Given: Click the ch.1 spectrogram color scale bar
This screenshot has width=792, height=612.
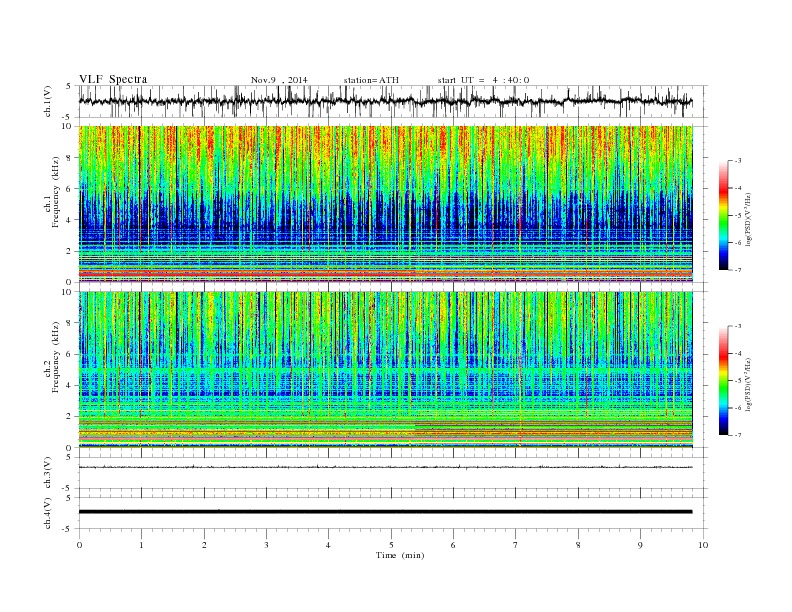Looking at the screenshot, I should 723,216.
